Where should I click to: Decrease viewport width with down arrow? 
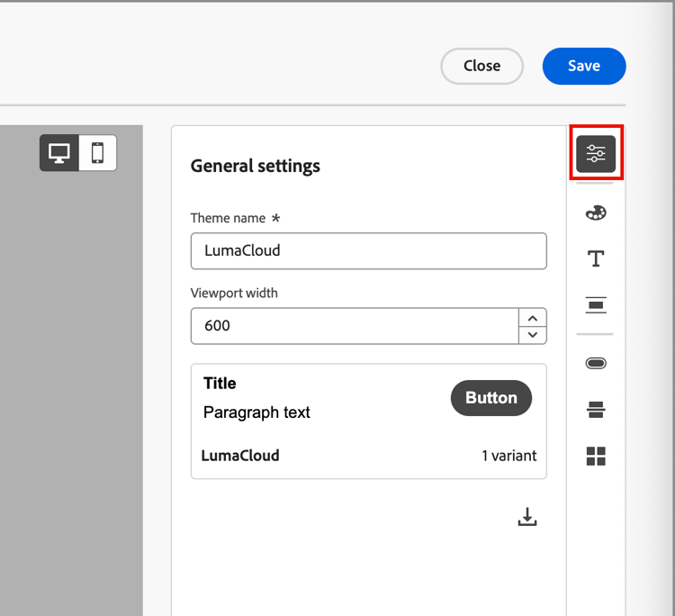[x=533, y=334]
